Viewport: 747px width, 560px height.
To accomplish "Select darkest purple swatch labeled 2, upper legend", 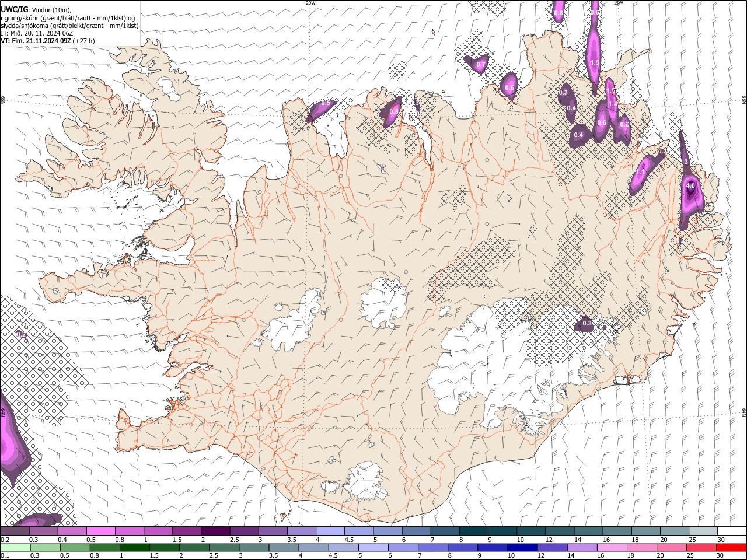I will [215, 531].
